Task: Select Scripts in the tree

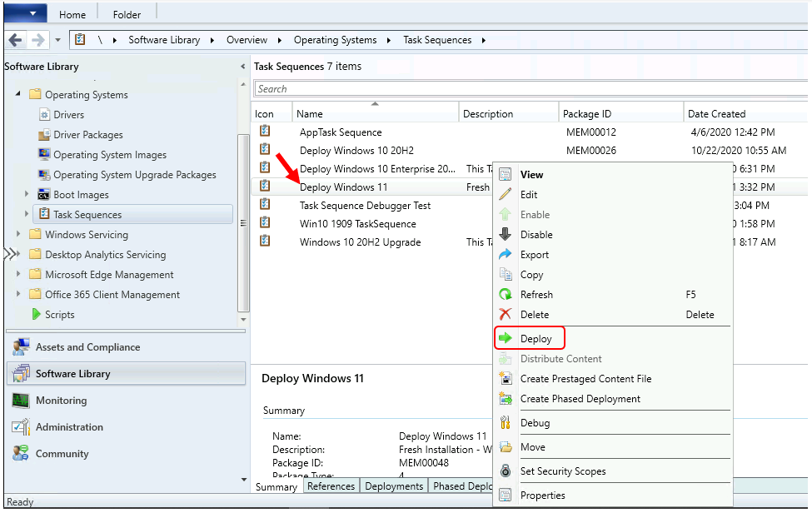Action: coord(60,314)
